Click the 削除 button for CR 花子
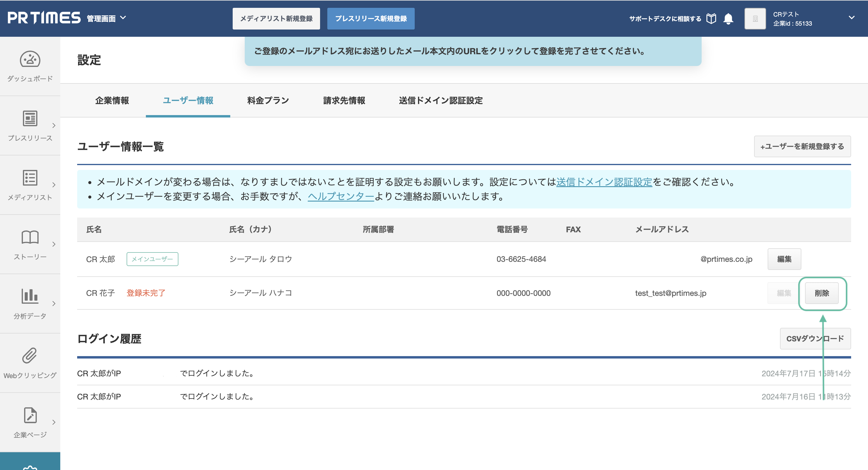 [822, 293]
